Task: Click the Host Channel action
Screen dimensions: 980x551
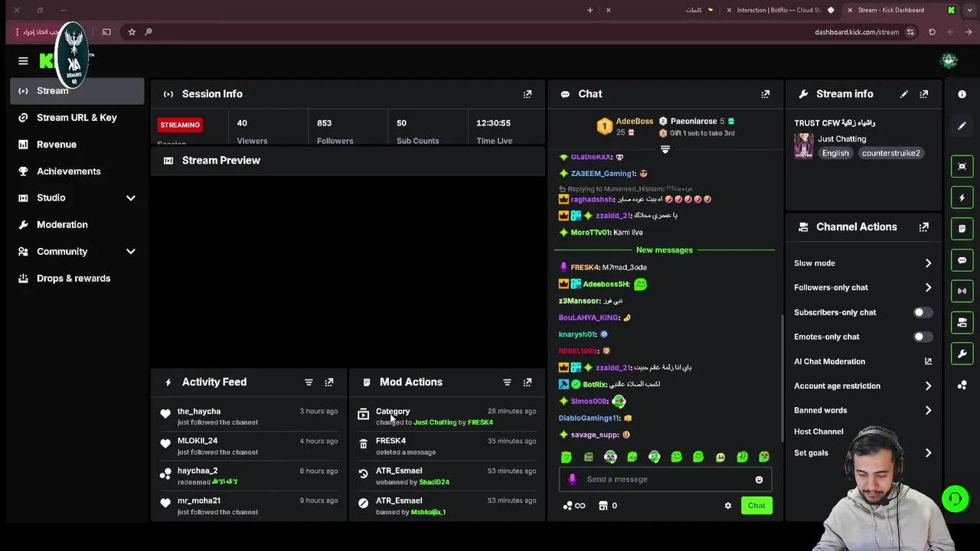Action: (818, 432)
